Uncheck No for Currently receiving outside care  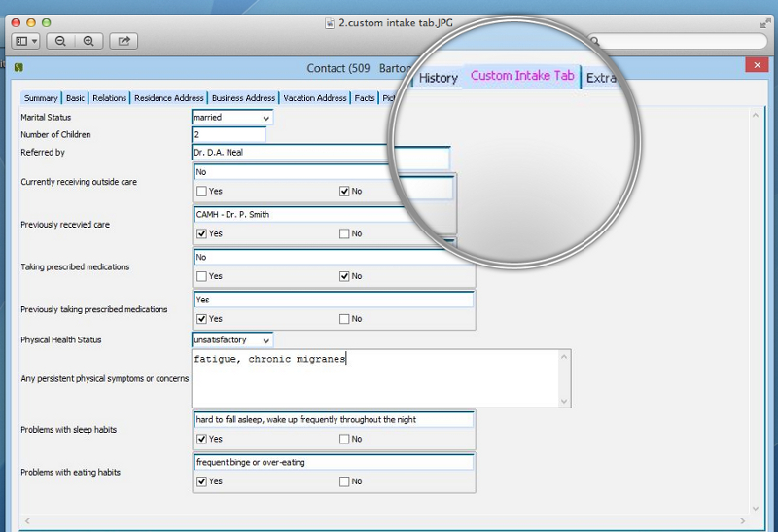344,191
